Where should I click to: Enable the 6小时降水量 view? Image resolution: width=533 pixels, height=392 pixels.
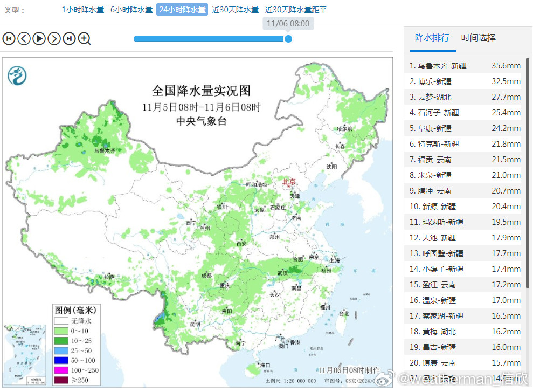click(130, 9)
